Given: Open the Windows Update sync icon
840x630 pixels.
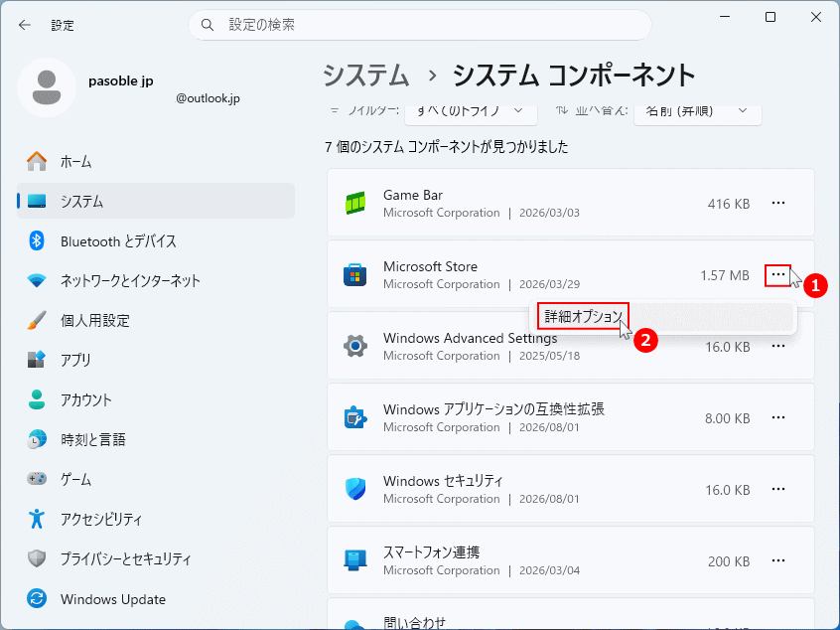Looking at the screenshot, I should point(37,598).
